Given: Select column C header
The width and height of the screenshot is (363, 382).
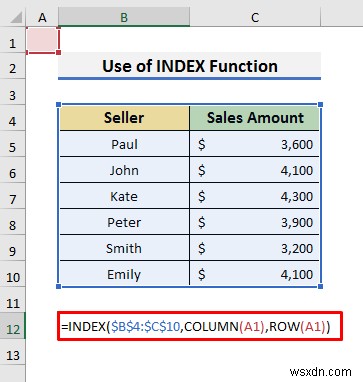Looking at the screenshot, I should (255, 17).
